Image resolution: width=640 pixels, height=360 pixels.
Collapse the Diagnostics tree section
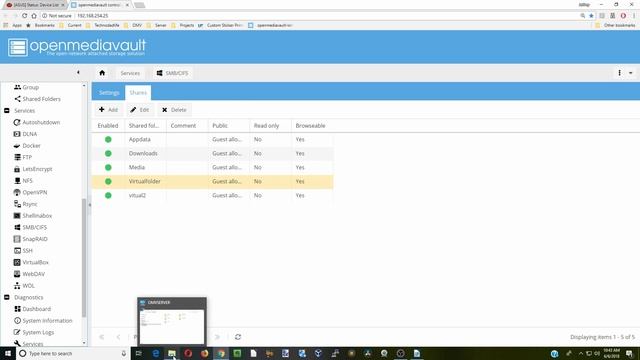click(x=7, y=298)
